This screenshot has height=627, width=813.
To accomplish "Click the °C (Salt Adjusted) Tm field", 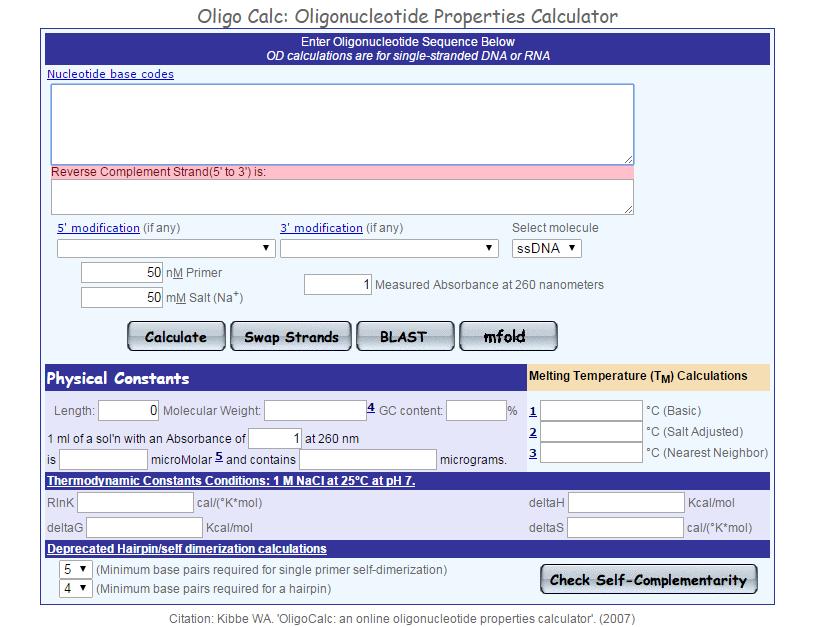I will click(x=592, y=431).
